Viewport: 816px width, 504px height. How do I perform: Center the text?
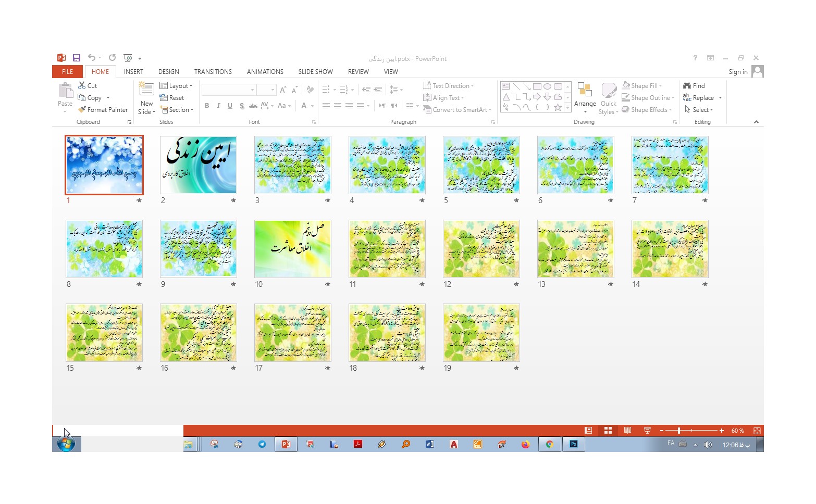coord(338,106)
